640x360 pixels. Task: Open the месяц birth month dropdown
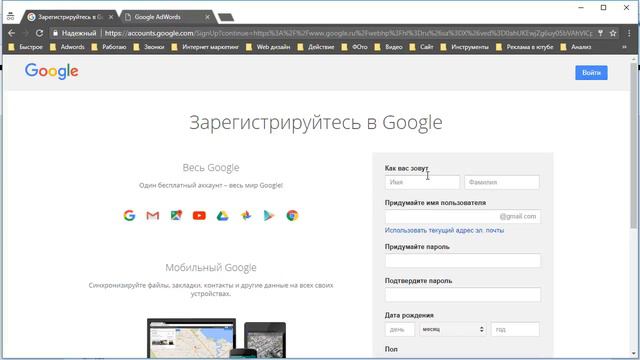[x=453, y=329]
